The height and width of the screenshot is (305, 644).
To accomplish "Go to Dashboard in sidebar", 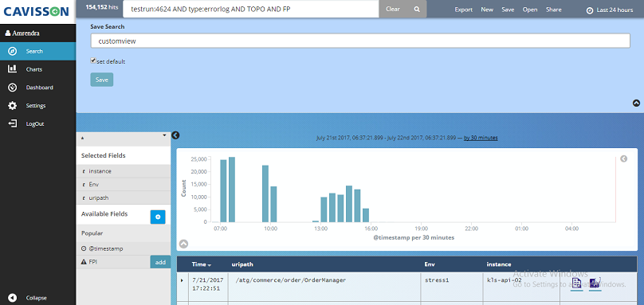I will pyautogui.click(x=37, y=88).
